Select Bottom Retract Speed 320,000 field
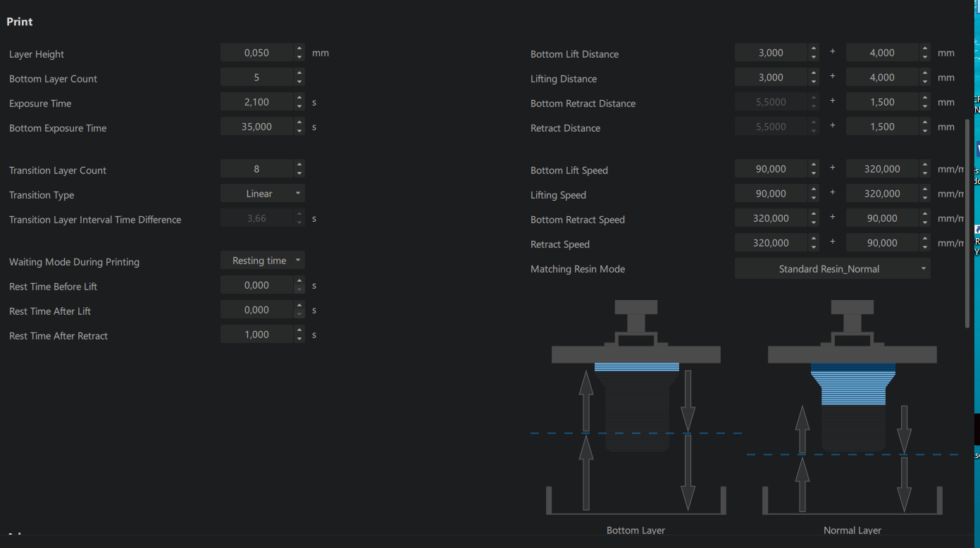The image size is (980, 548). (x=771, y=218)
